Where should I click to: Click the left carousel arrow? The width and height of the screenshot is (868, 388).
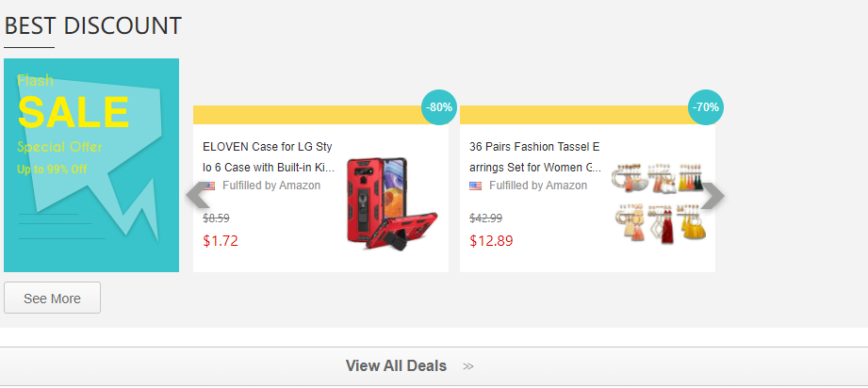[x=197, y=196]
